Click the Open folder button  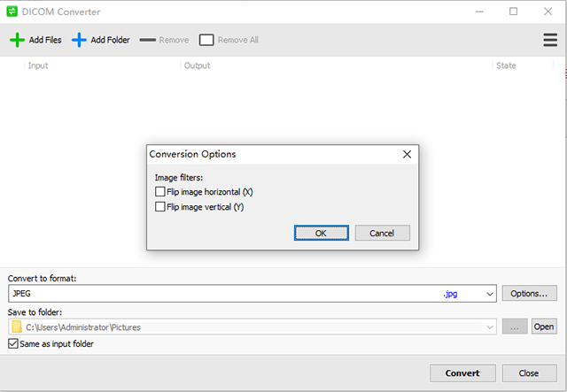[x=544, y=327]
